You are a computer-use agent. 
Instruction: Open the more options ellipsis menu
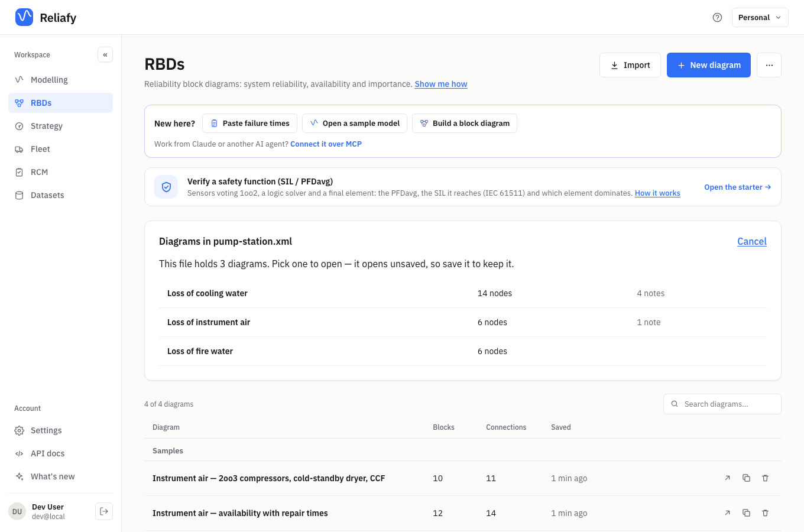pyautogui.click(x=769, y=65)
